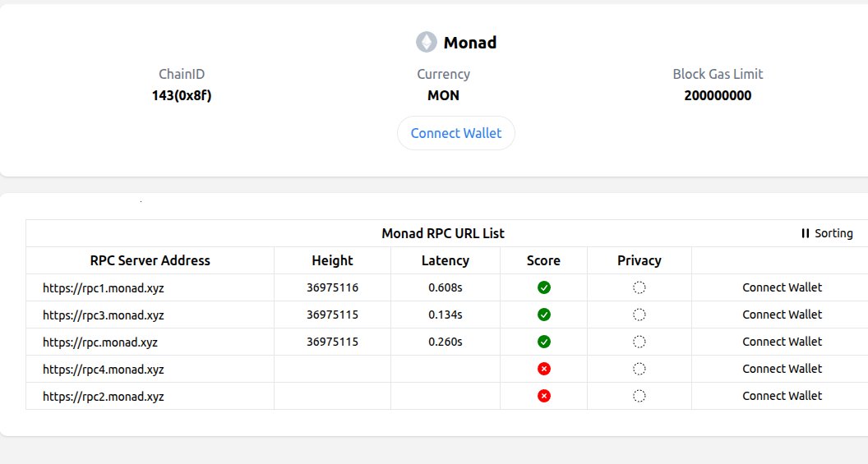The height and width of the screenshot is (464, 868).
Task: Click the green check score for rpc.monad.xyz
Action: click(544, 342)
